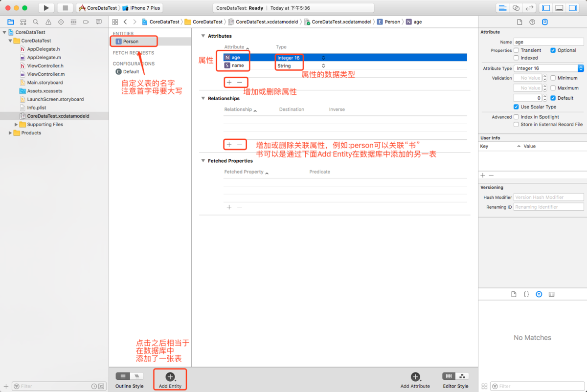
Task: Show the version editor
Action: pos(529,8)
